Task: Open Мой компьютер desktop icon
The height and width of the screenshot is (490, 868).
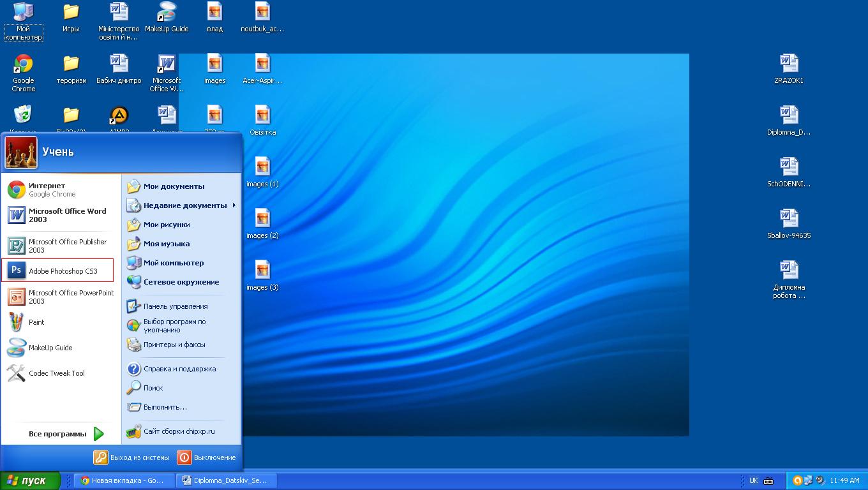Action: (24, 21)
